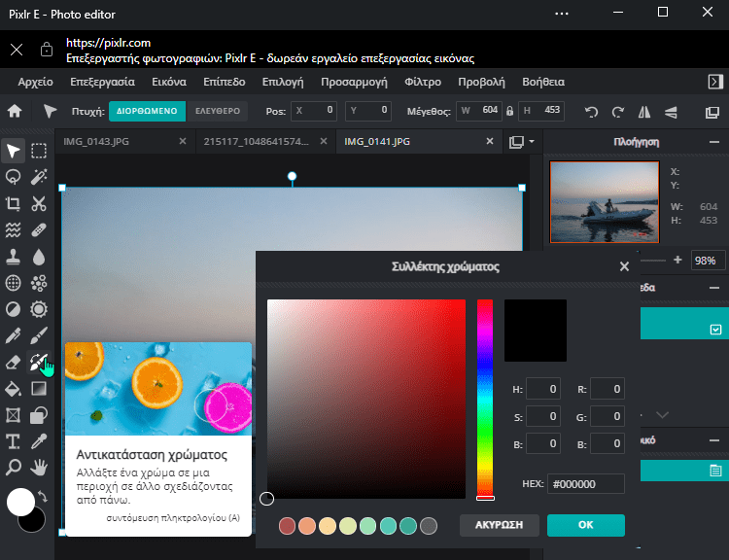The height and width of the screenshot is (560, 729).
Task: Toggle the width-height lock icon
Action: pos(509,111)
